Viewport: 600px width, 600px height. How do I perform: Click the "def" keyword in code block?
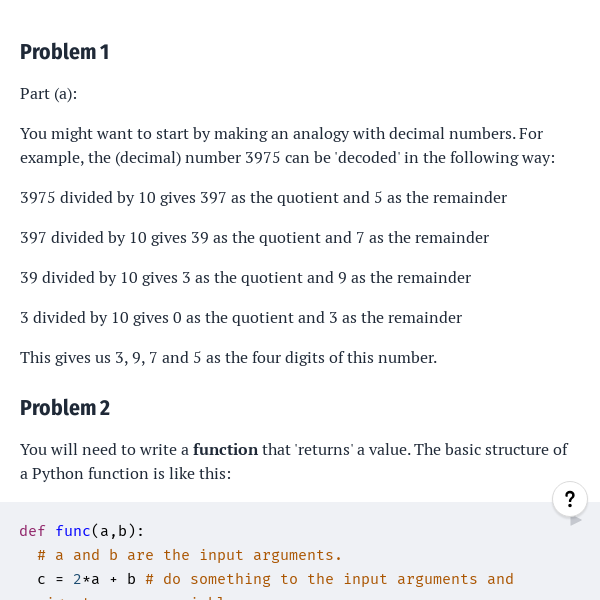click(x=32, y=531)
